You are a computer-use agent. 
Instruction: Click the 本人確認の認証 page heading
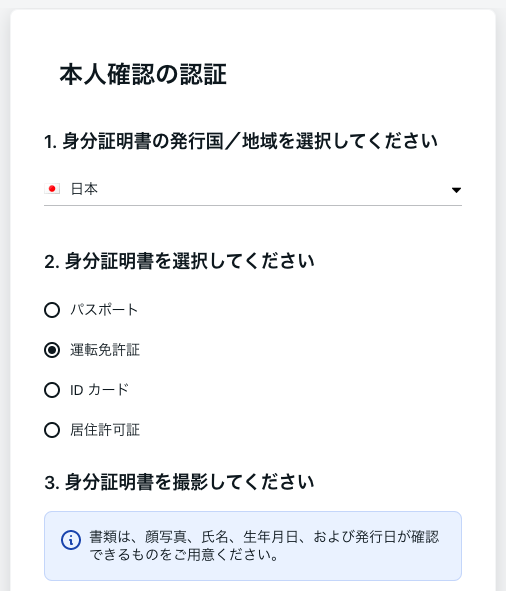point(143,74)
